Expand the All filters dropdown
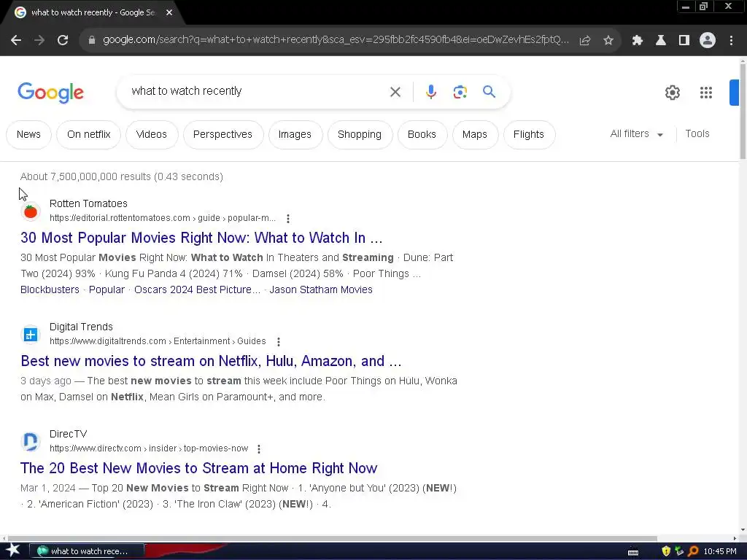 [x=636, y=134]
